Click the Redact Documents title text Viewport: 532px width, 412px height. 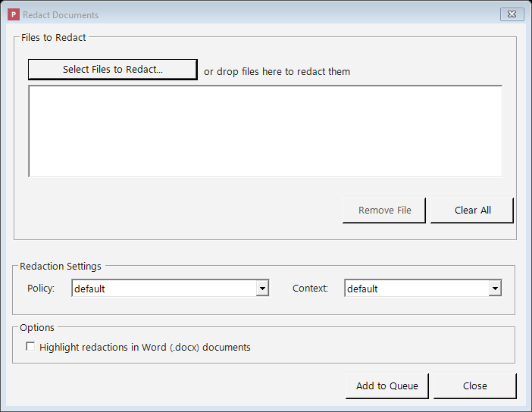coord(61,15)
